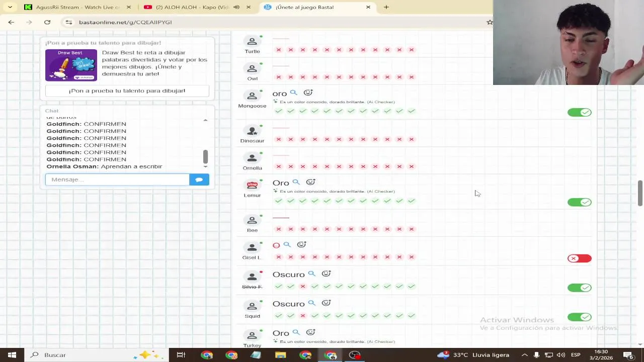Click the chat panel scrollbar thumb
This screenshot has height=362, width=644.
205,156
